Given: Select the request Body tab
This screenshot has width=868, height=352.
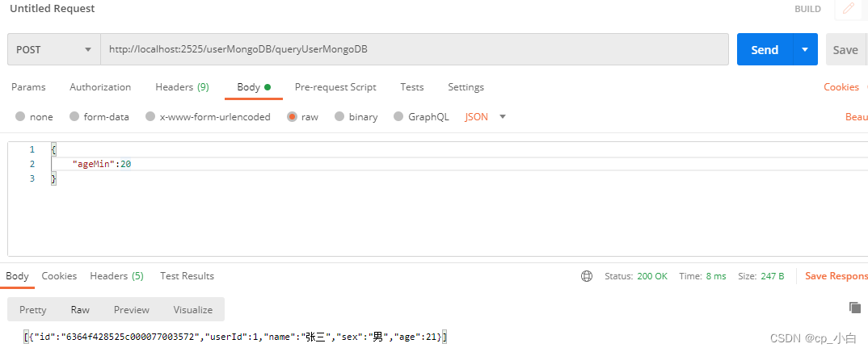Looking at the screenshot, I should click(x=254, y=86).
